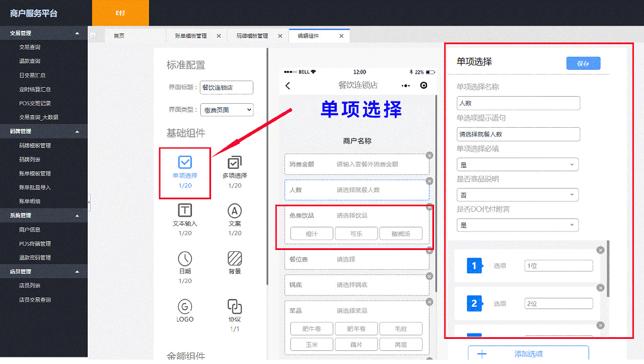Tap the phone preview back arrow

pyautogui.click(x=288, y=85)
